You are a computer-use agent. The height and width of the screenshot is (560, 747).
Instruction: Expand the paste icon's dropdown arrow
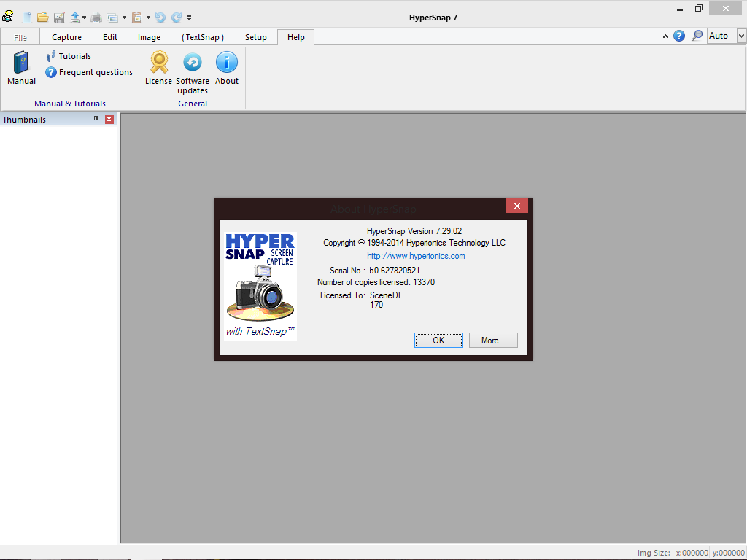coord(148,17)
